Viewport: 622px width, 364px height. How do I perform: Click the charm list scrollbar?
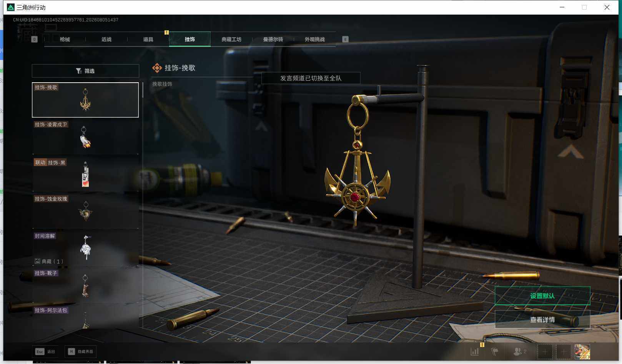click(143, 90)
